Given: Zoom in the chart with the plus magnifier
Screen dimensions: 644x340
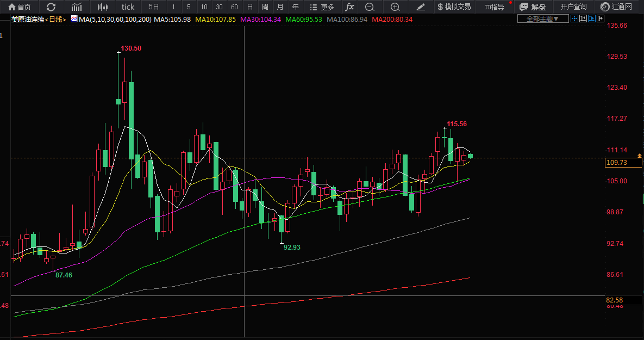Looking at the screenshot, I should (x=395, y=7).
